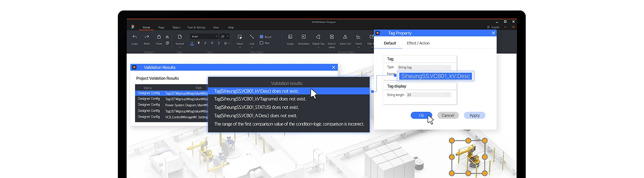This screenshot has height=178, width=644.
Task: Select the Digital Tag tool
Action: click(x=318, y=37)
